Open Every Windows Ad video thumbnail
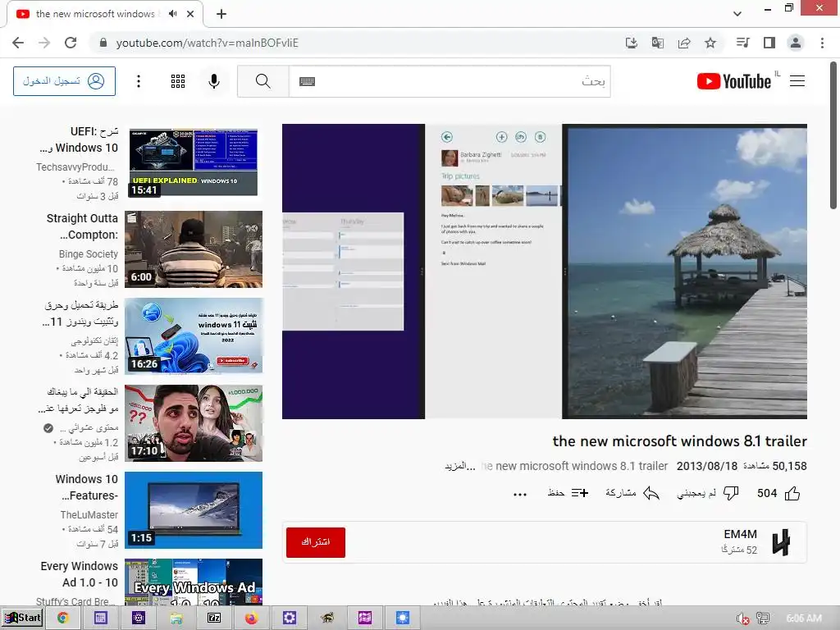This screenshot has height=630, width=840. point(194,582)
